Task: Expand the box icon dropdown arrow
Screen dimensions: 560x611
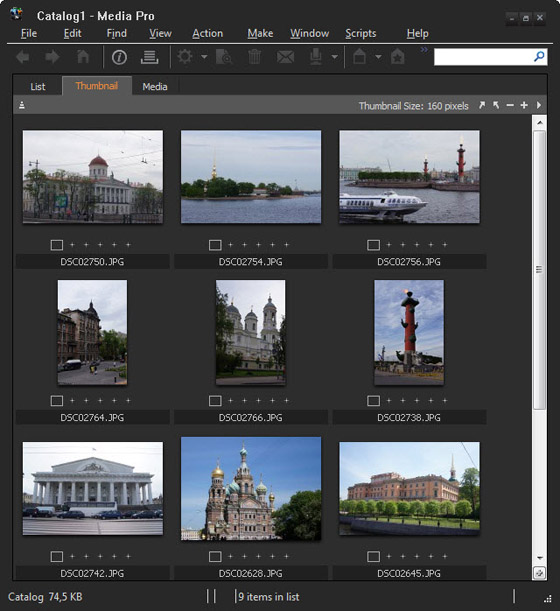Action: click(x=378, y=57)
